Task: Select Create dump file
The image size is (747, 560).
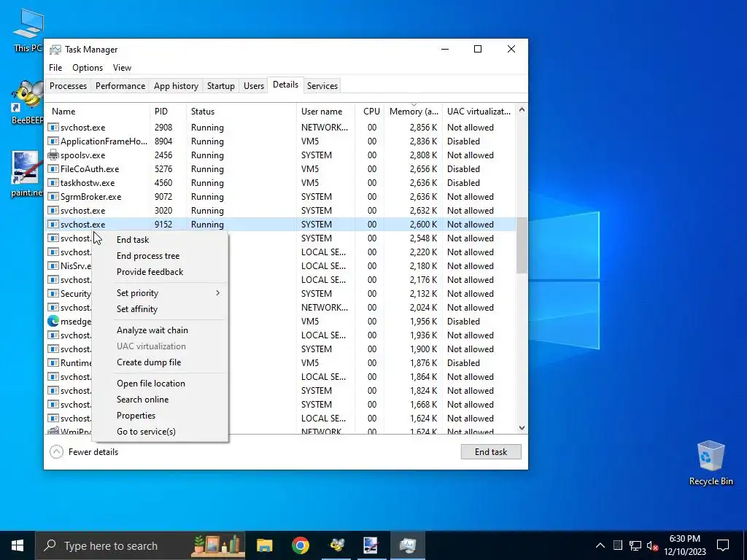Action: click(149, 362)
